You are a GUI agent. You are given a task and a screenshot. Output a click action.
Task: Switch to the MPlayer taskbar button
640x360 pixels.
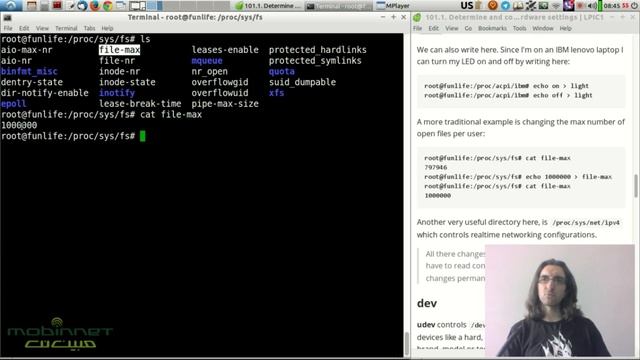[393, 6]
